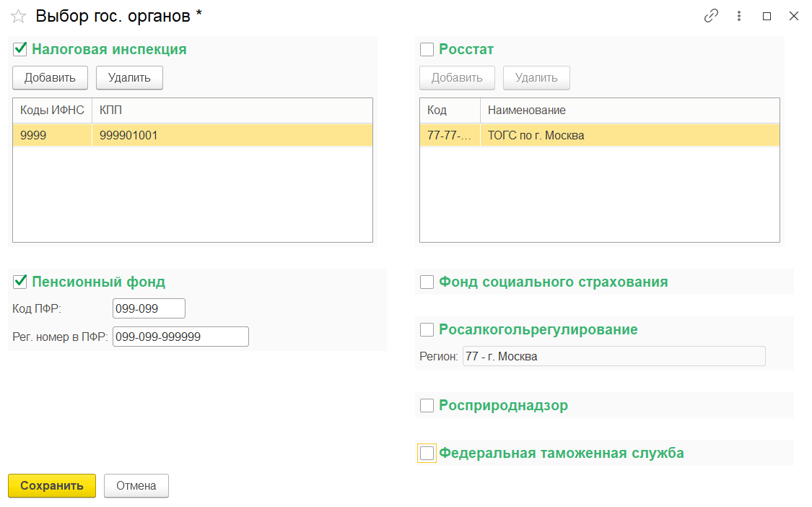
Task: Disable the Пенсионный фонд checkbox
Action: [x=20, y=282]
